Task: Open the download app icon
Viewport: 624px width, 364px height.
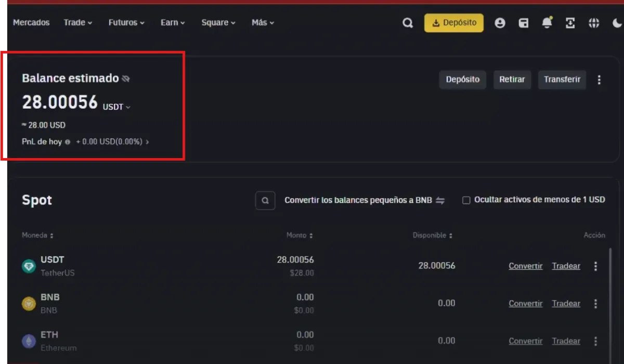Action: point(570,23)
